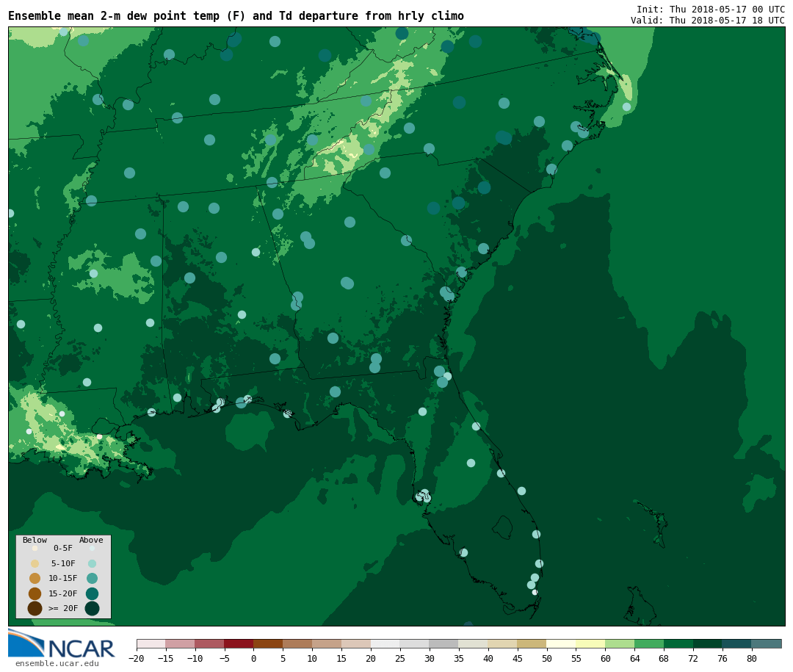Select the Below 0-5F legend dot

coord(35,548)
